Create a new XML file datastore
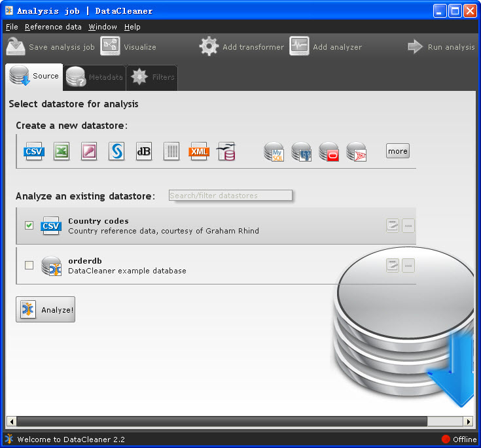This screenshot has height=448, width=481. (x=199, y=152)
